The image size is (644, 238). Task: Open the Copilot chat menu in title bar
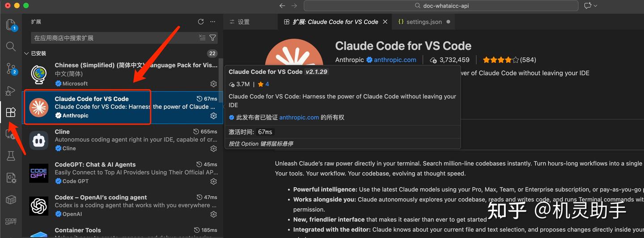pyautogui.click(x=590, y=6)
